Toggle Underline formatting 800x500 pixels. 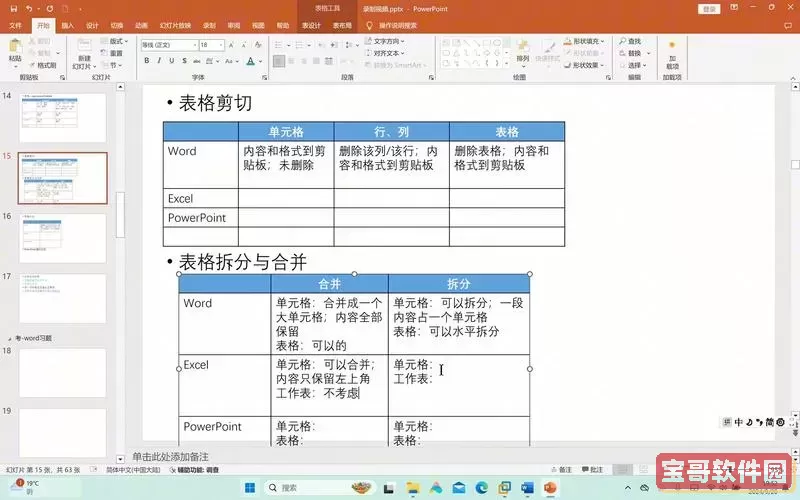point(172,61)
